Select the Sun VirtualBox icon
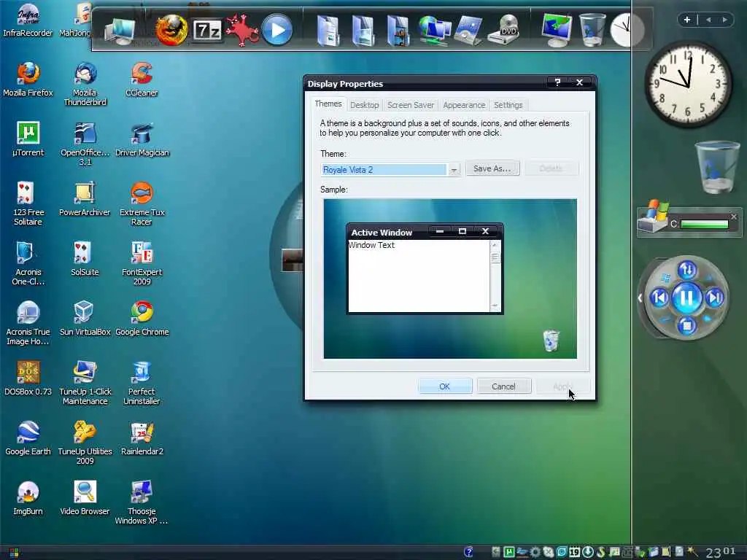Screen dimensions: 747x560 pyautogui.click(x=85, y=318)
